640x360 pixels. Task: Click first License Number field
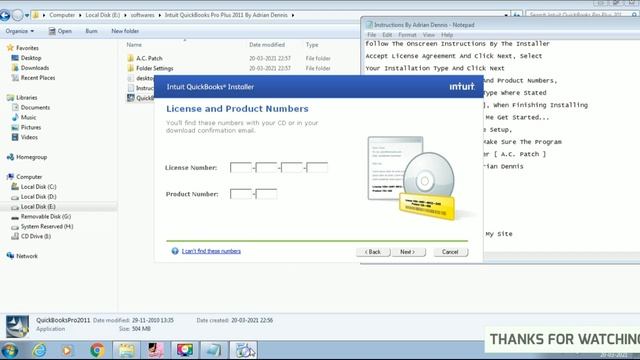241,167
